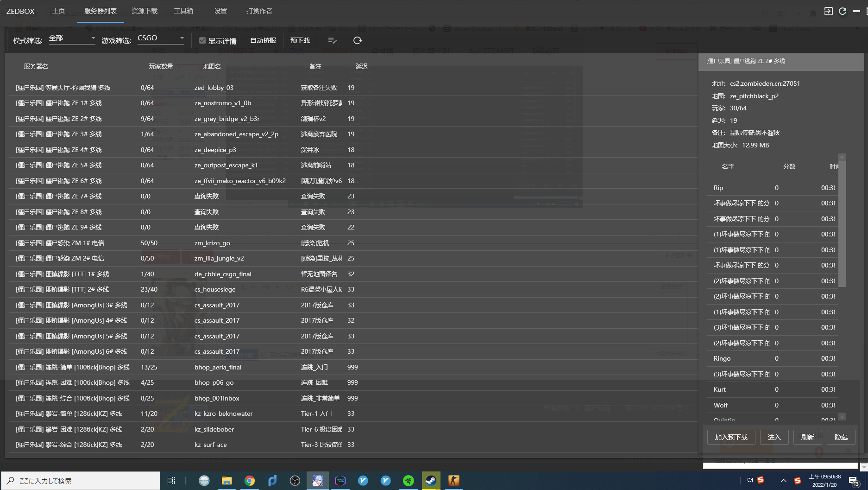Sort by the 玩家数量 column header
Screen dimensions: 868x490
[x=161, y=66]
